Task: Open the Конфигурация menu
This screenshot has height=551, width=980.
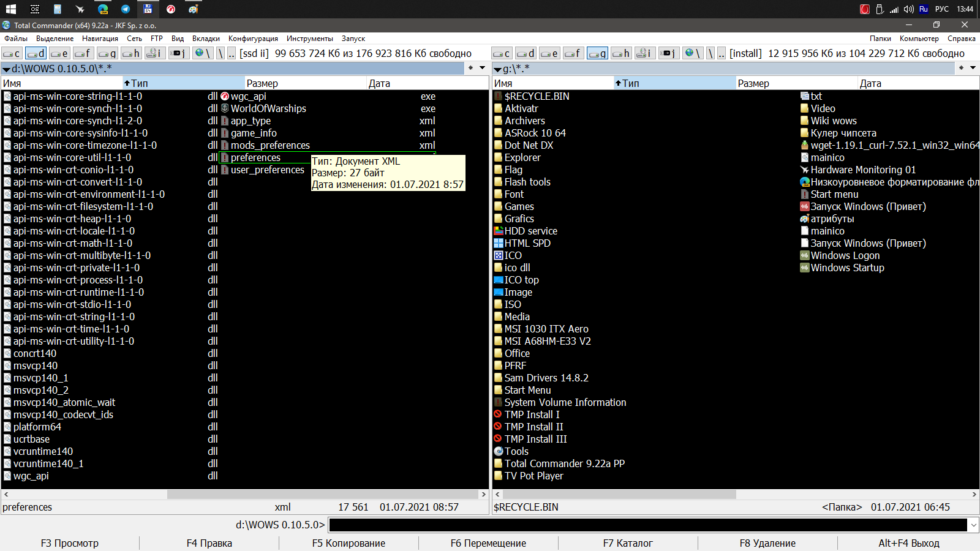Action: (x=253, y=39)
